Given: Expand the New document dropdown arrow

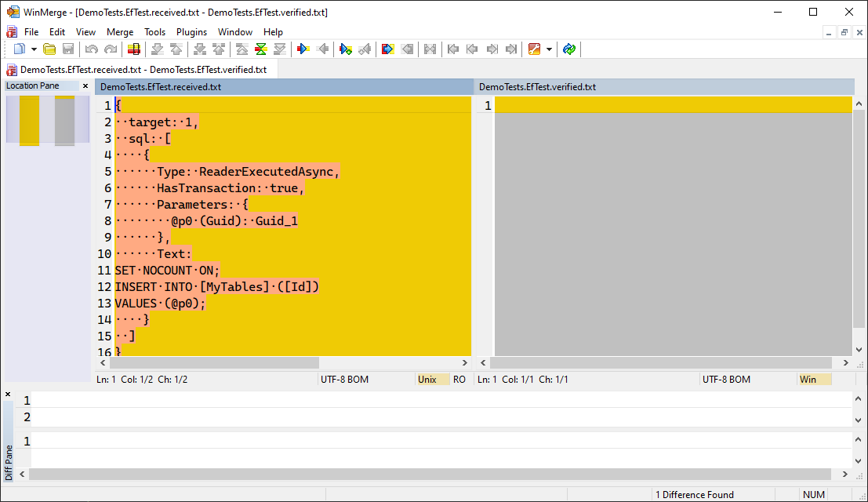Looking at the screenshot, I should 34,49.
